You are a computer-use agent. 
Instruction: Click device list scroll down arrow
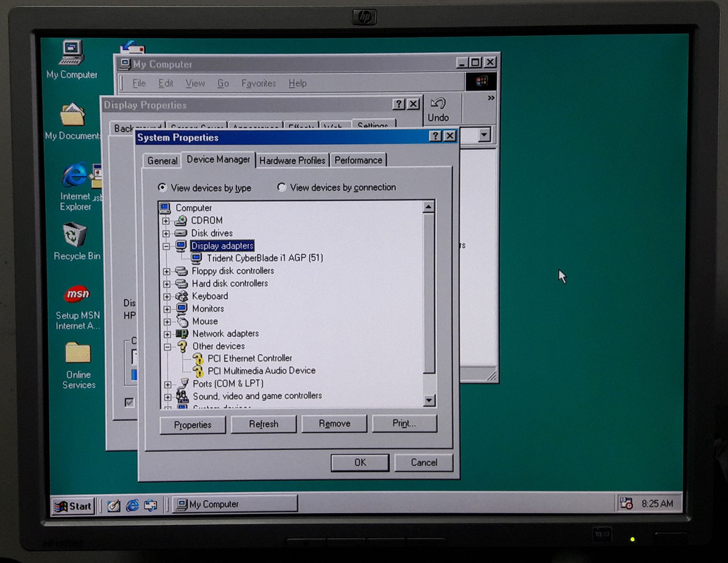click(x=429, y=400)
